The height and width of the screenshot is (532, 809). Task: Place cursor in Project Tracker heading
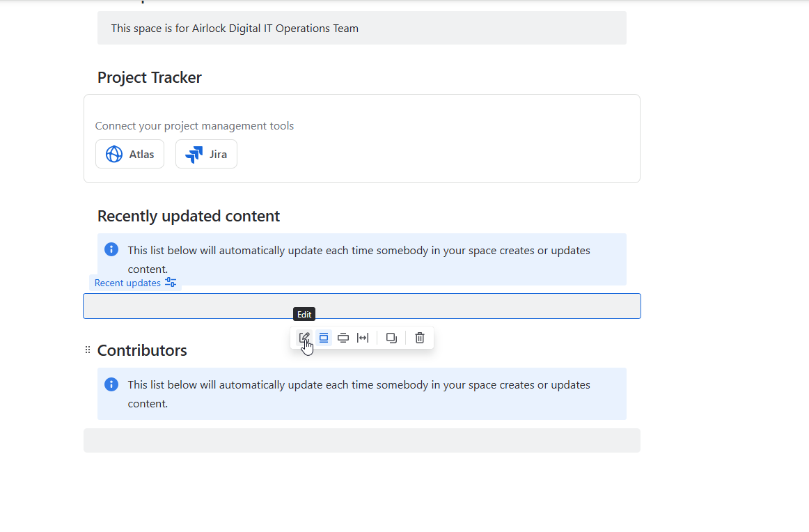pos(150,77)
